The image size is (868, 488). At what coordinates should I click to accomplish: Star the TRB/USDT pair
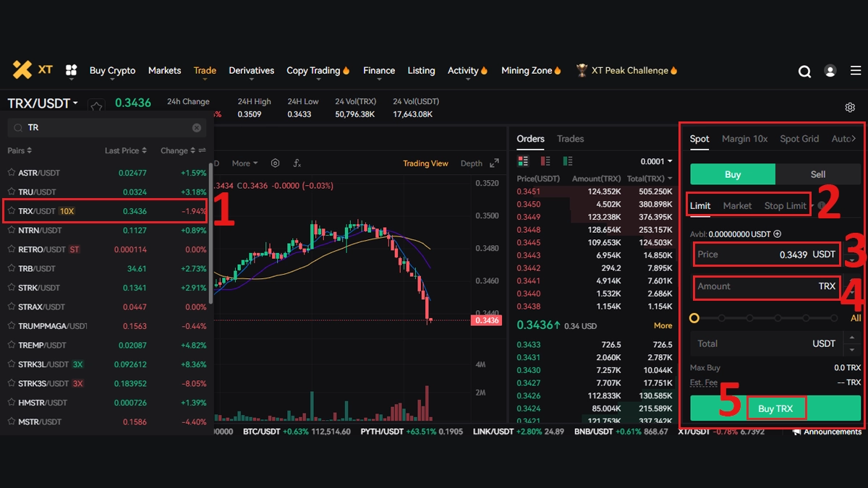click(x=12, y=268)
